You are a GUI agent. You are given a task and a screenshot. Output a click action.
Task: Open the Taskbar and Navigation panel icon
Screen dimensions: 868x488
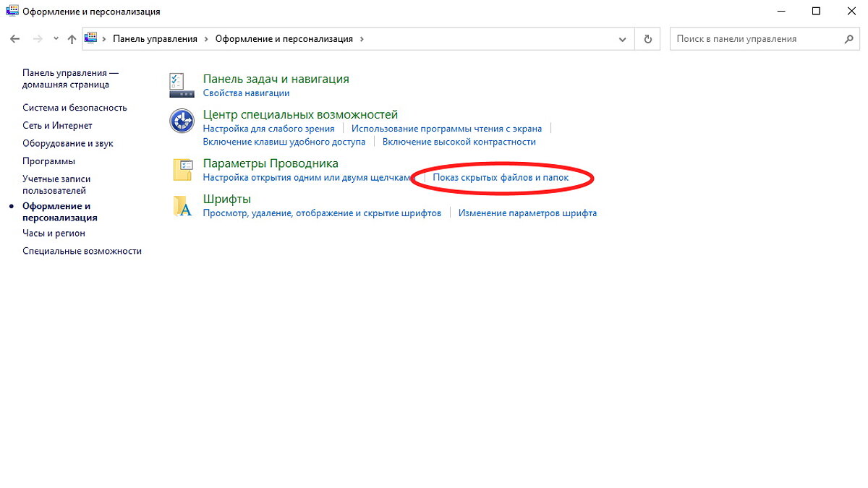click(x=182, y=85)
